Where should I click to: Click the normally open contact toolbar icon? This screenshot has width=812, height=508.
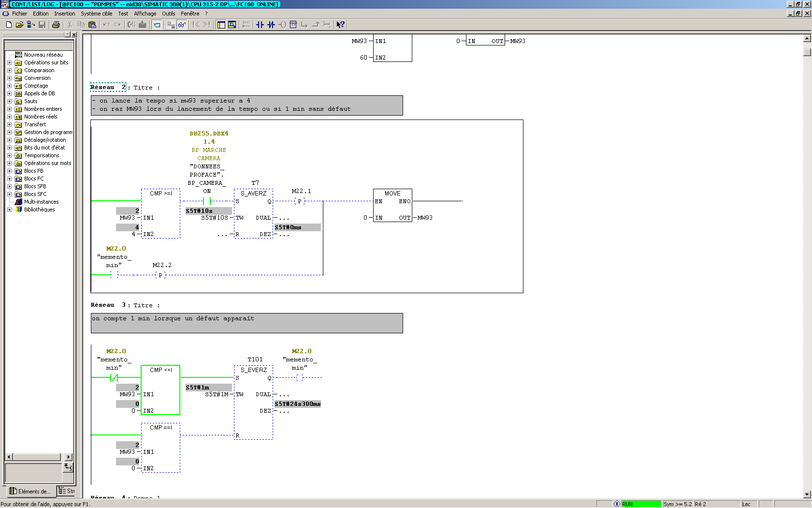pos(260,25)
